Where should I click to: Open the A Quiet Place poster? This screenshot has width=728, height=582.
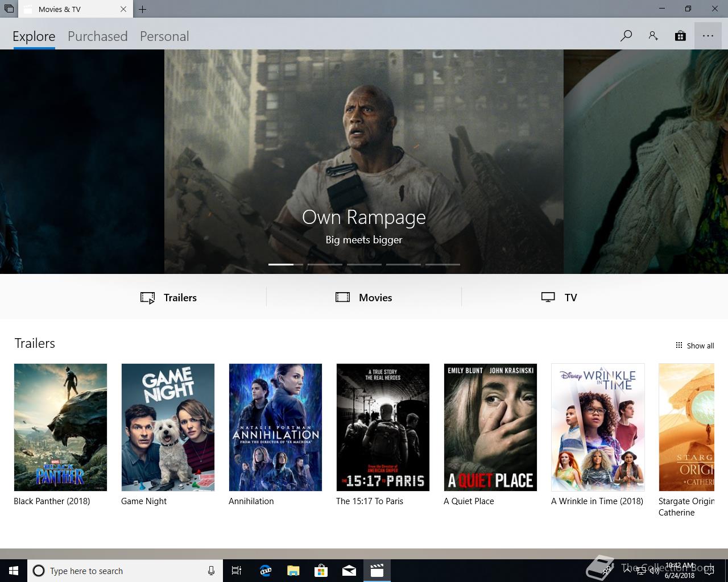[490, 427]
